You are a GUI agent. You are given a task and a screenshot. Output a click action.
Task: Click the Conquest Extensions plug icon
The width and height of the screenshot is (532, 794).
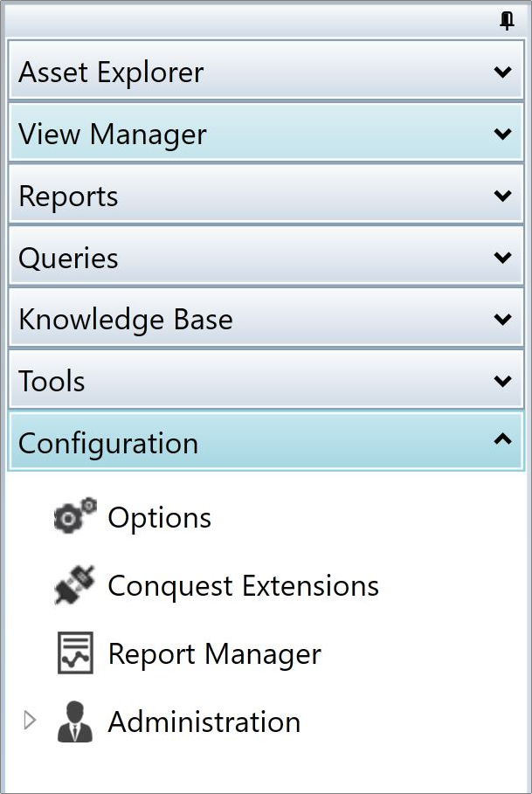(x=75, y=585)
